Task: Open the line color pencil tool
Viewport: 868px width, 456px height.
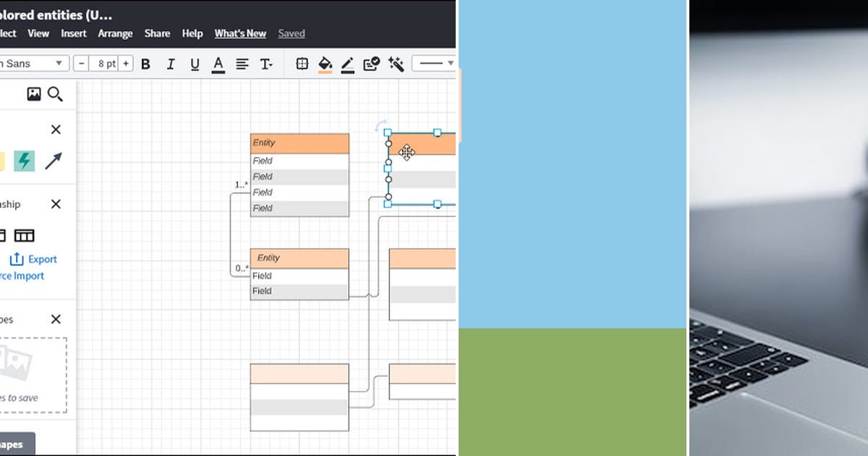Action: coord(347,64)
